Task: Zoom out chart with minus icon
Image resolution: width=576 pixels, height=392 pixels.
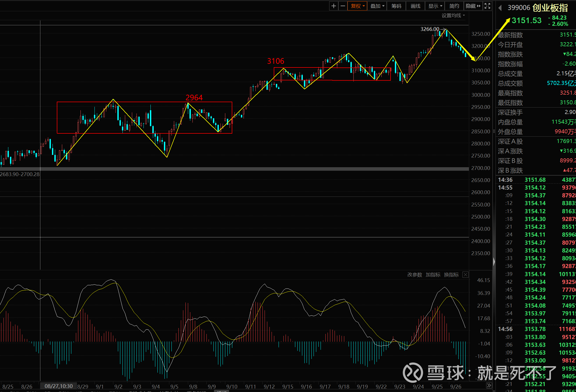Action: coord(343,6)
